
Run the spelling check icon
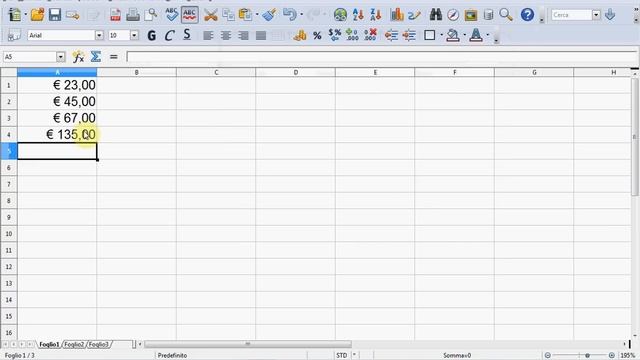[x=171, y=15]
